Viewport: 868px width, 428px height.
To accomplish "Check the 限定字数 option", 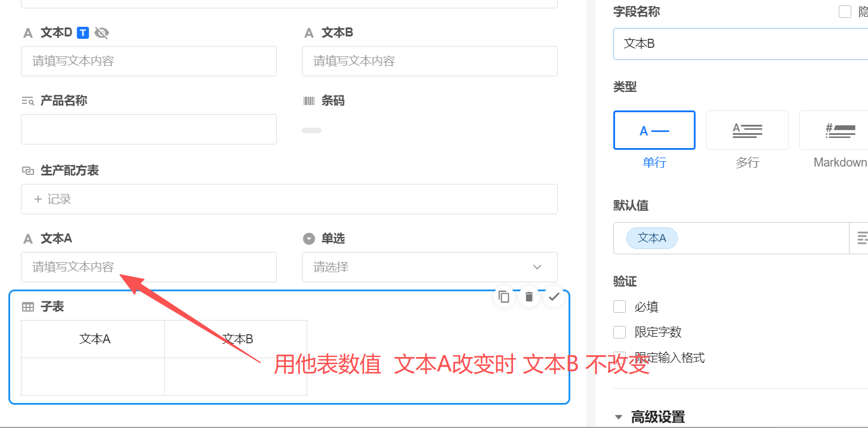I will click(619, 332).
